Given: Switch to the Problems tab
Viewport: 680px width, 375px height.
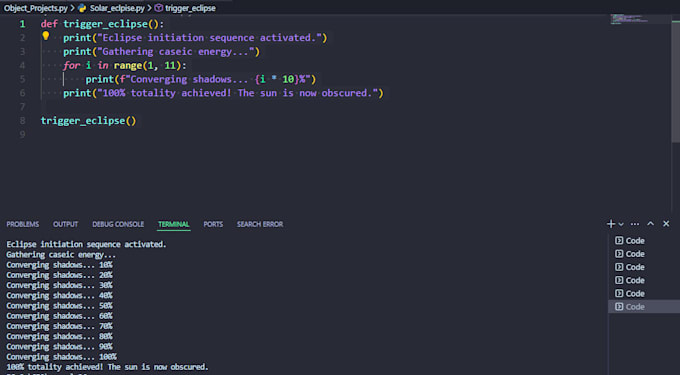Looking at the screenshot, I should pos(23,224).
